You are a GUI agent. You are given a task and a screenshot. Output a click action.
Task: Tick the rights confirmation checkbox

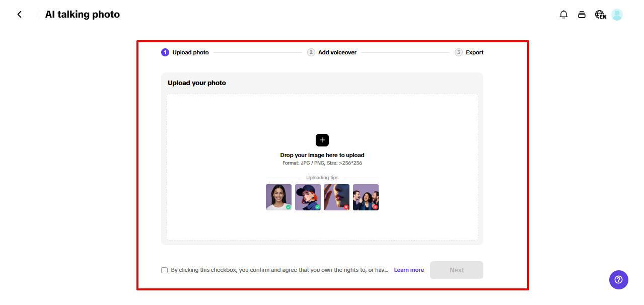point(164,270)
